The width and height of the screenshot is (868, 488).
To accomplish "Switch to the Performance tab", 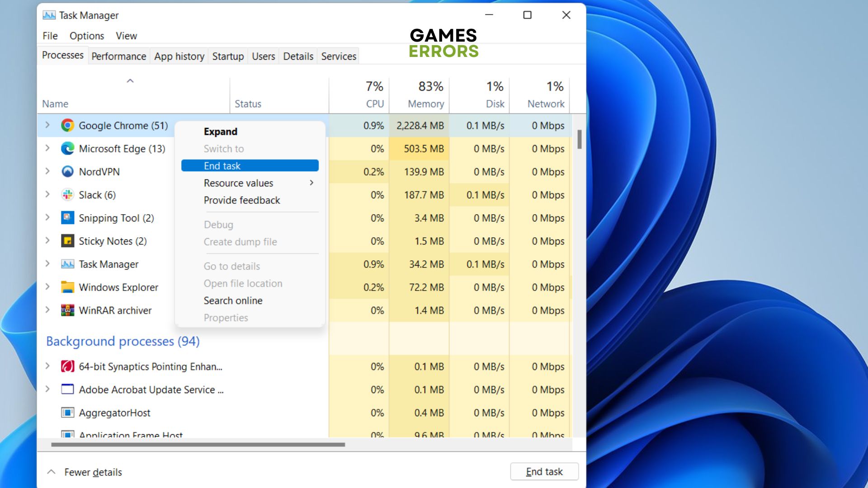I will pyautogui.click(x=118, y=56).
